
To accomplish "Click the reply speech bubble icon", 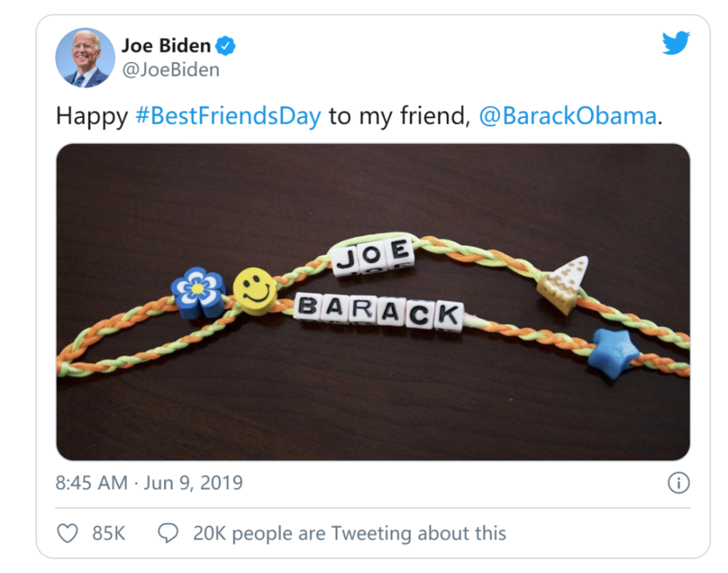I will tap(168, 534).
